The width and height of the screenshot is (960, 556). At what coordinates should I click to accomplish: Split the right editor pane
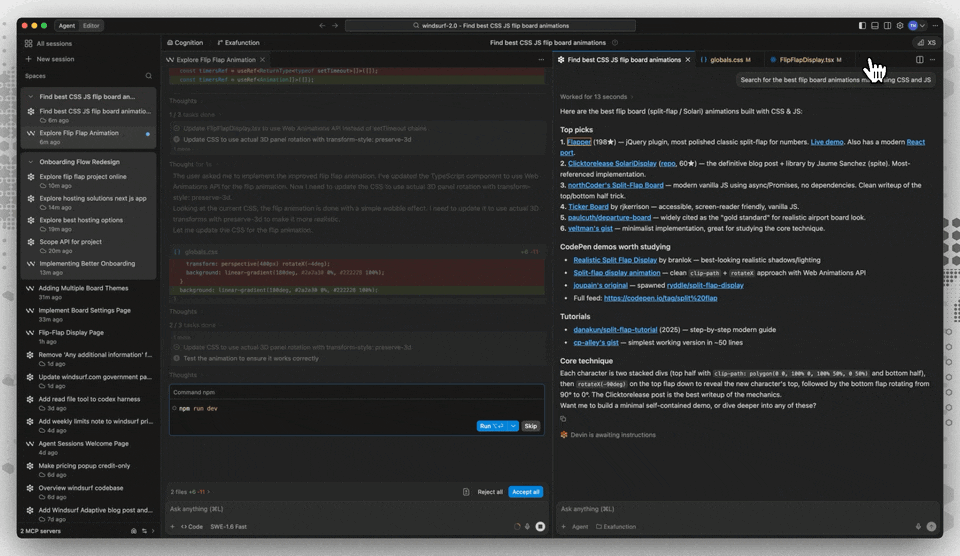920,60
